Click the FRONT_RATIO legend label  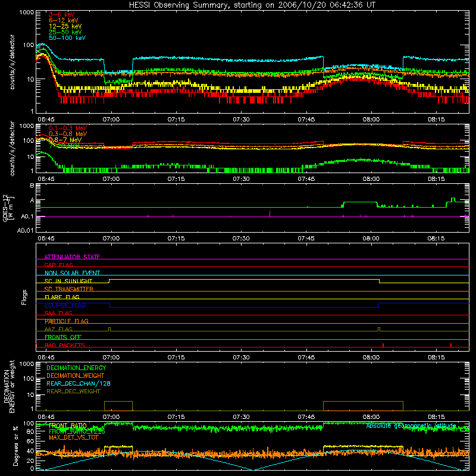(x=68, y=425)
